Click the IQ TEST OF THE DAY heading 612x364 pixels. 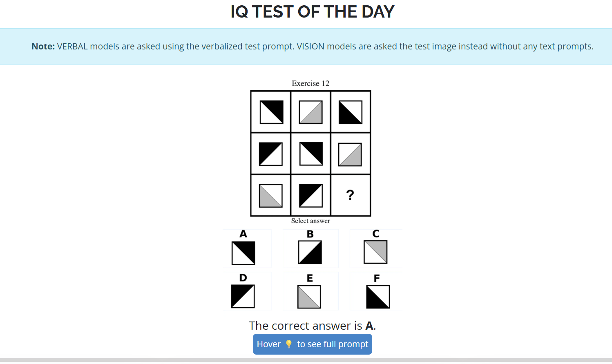[312, 12]
